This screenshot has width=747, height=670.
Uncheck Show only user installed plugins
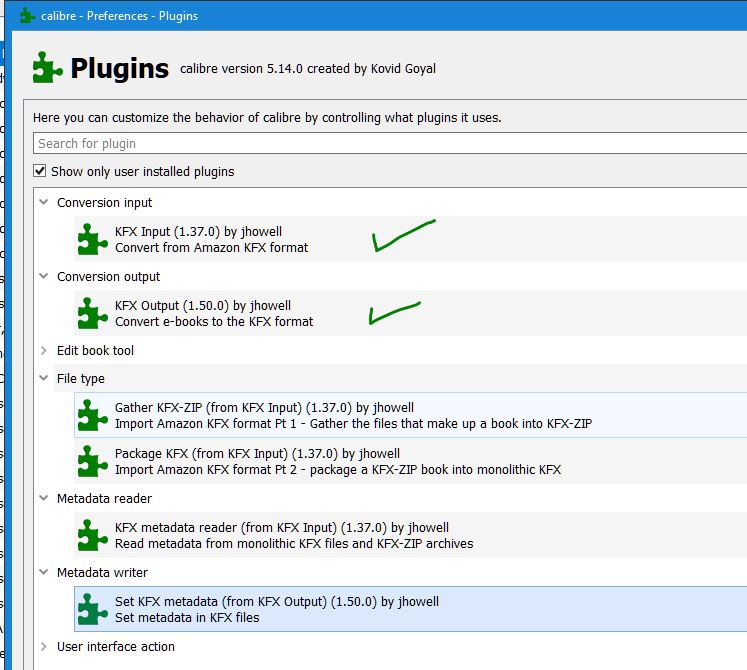(x=40, y=171)
